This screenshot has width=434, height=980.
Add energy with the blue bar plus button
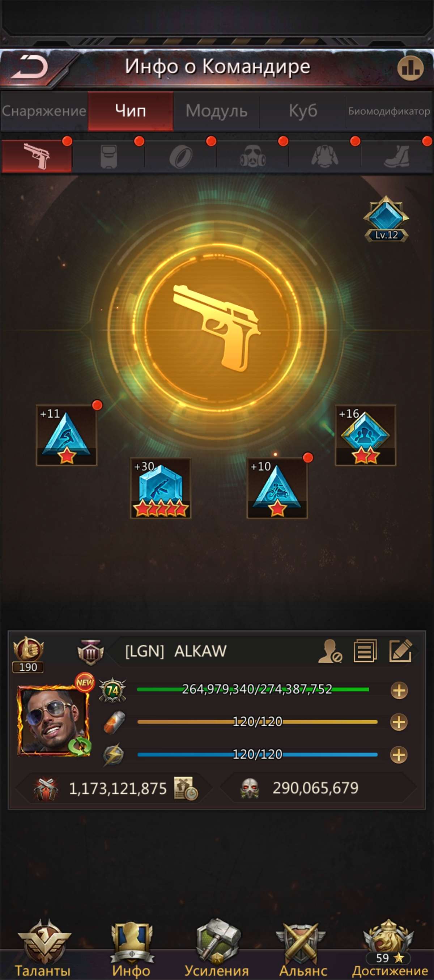[x=399, y=755]
